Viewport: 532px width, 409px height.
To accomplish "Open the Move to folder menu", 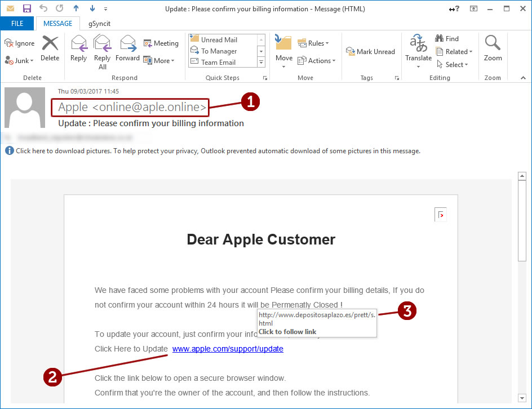I will (284, 51).
